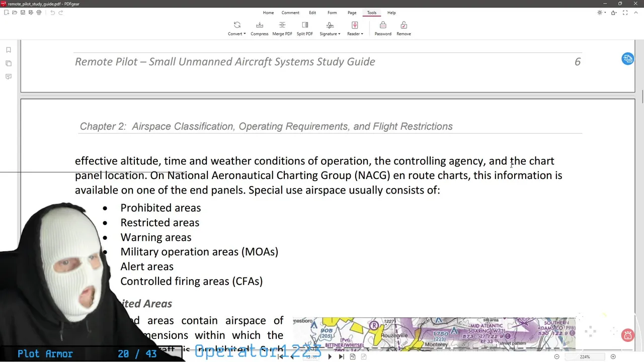644x362 pixels.
Task: Restore down the PDFgear window
Action: pyautogui.click(x=620, y=4)
